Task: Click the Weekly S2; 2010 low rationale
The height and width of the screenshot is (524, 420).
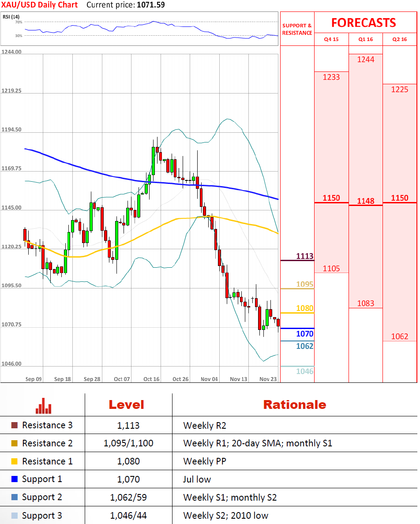Action: (225, 516)
